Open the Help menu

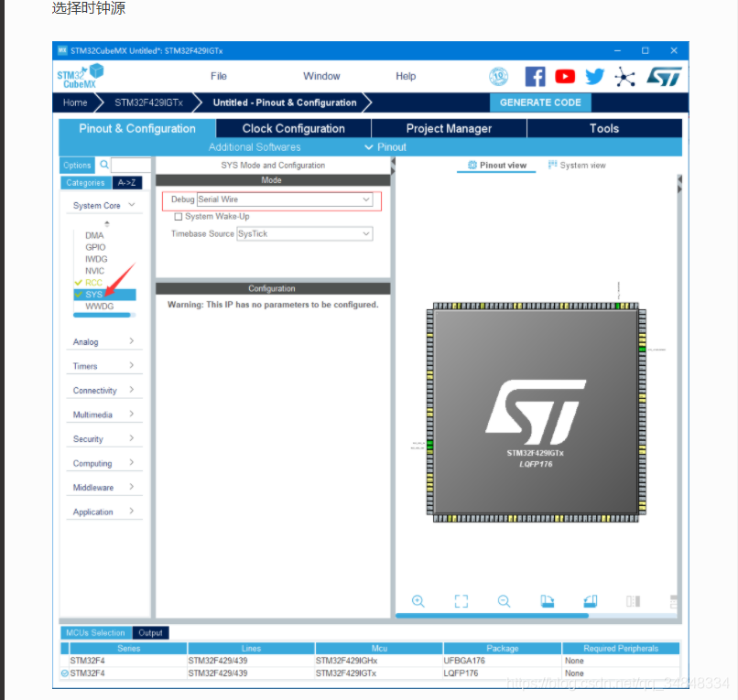(406, 76)
